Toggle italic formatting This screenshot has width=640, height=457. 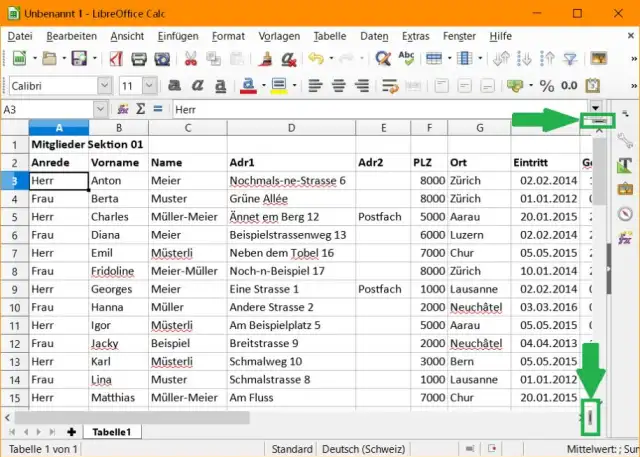pos(196,85)
